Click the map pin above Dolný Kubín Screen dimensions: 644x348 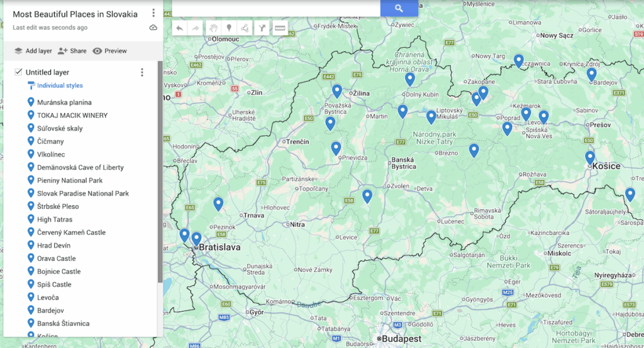[409, 79]
